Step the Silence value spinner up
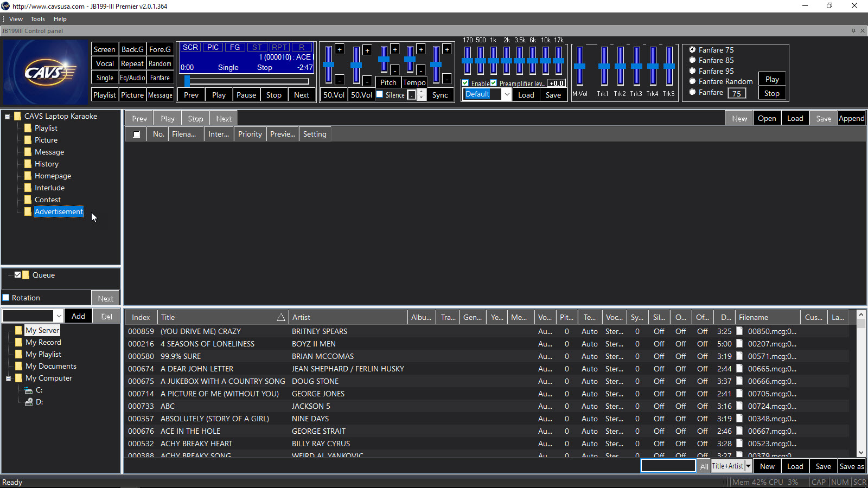The height and width of the screenshot is (488, 868). (x=420, y=92)
